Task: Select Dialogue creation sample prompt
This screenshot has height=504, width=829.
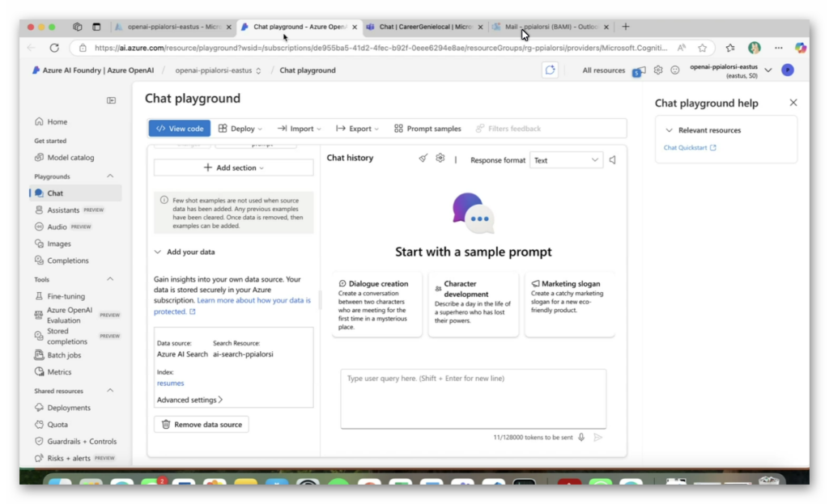Action: pos(377,304)
